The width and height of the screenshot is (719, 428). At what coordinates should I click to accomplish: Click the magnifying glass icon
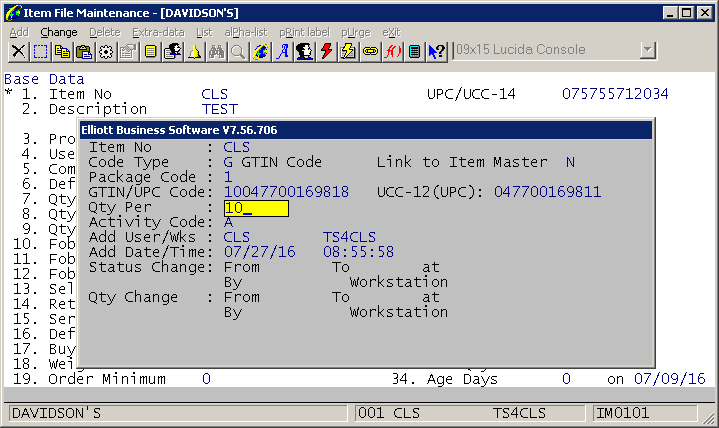[238, 51]
